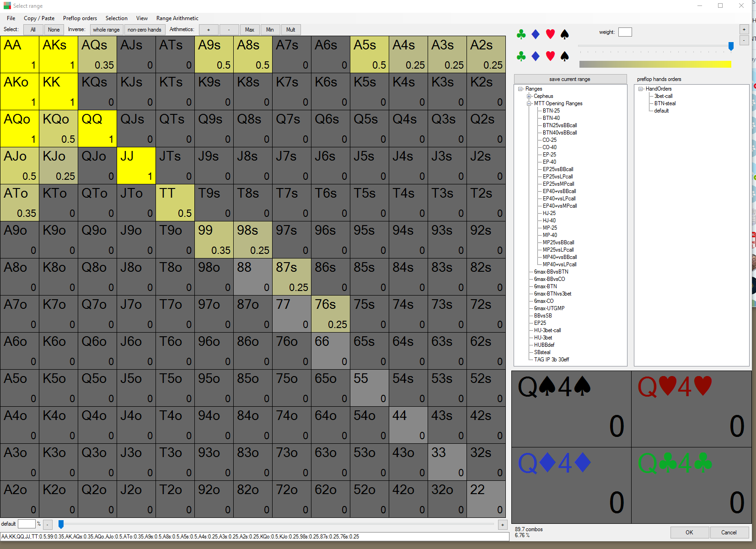This screenshot has height=549, width=756.
Task: Click the default percentage slider handle
Action: click(61, 524)
